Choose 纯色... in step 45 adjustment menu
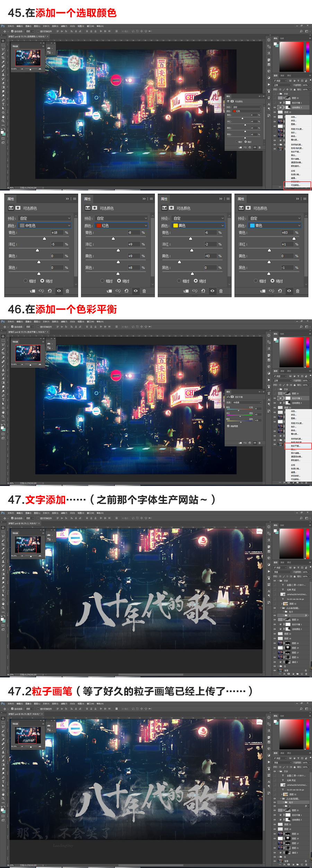Image resolution: width=312 pixels, height=868 pixels. click(293, 117)
